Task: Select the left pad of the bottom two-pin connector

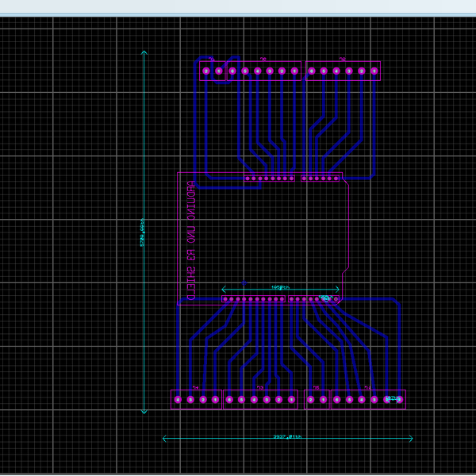Action: coord(311,400)
